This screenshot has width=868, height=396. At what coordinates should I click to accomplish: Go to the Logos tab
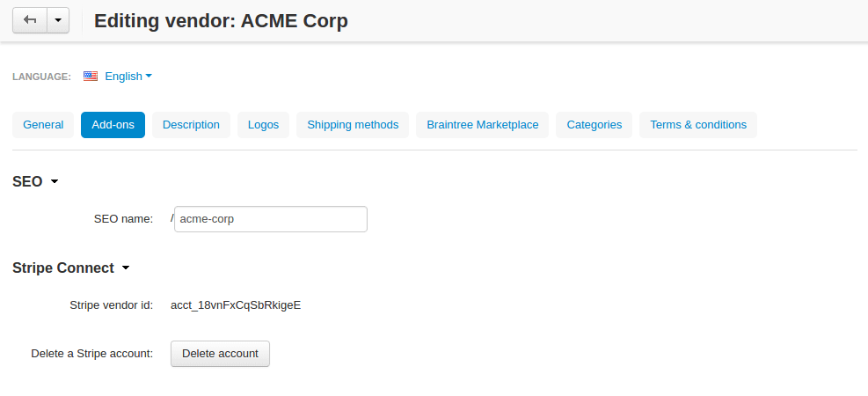263,125
